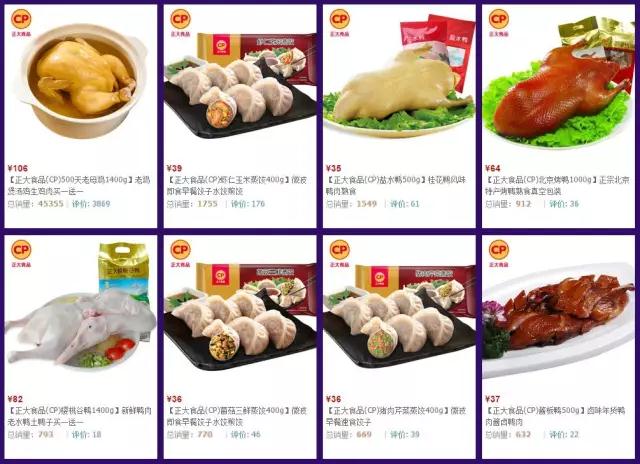Open 500天老母鸡1400g product title link
640x464 pixels.
[x=79, y=185]
